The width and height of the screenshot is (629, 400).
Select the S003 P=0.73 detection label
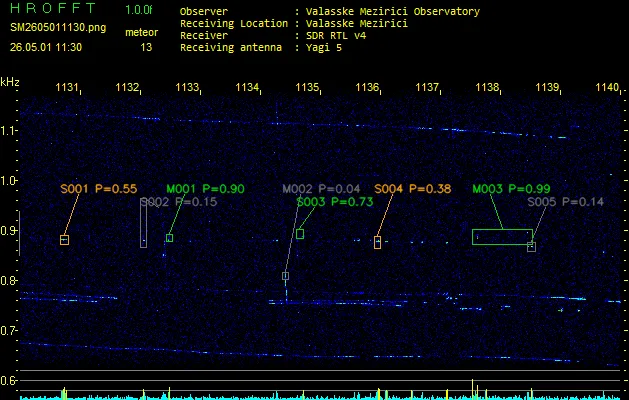point(335,202)
